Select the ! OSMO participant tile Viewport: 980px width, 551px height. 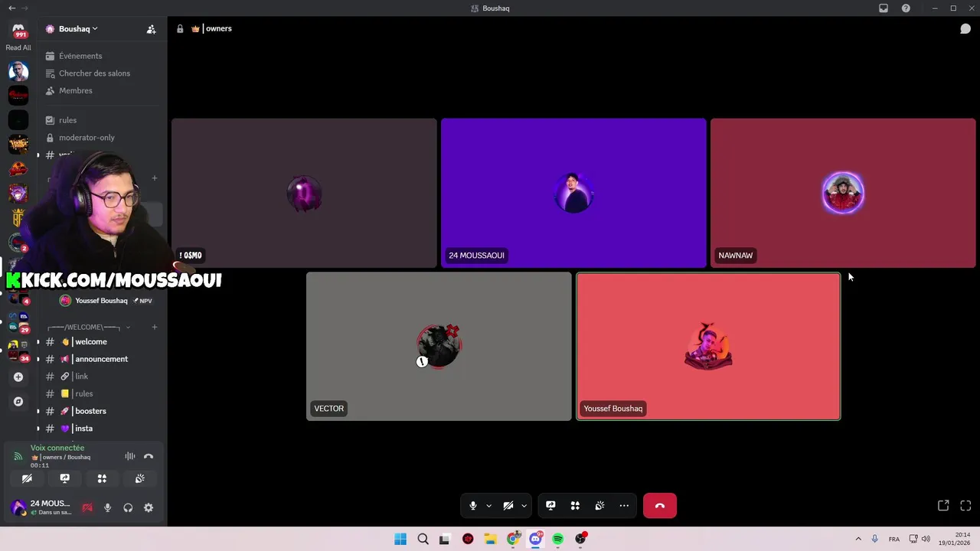pos(304,193)
